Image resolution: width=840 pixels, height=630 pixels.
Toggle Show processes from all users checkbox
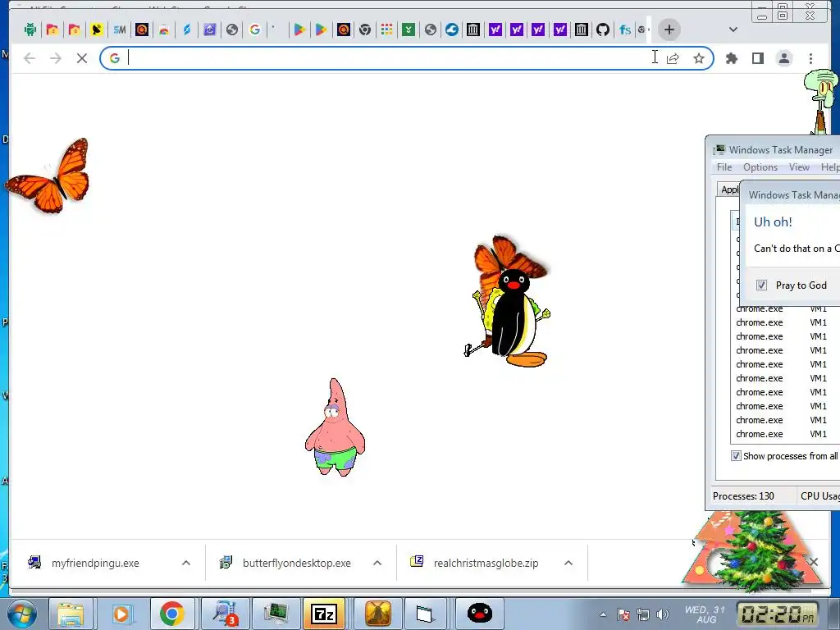pyautogui.click(x=736, y=456)
